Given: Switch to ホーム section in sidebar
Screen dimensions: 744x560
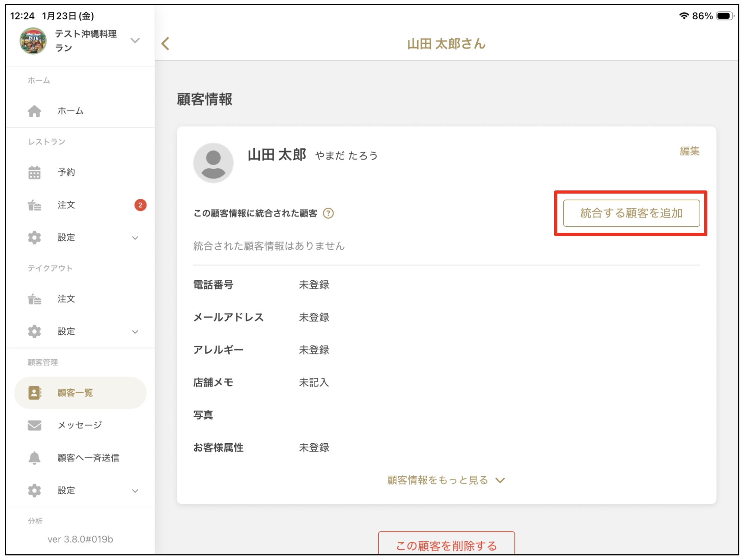Looking at the screenshot, I should [70, 111].
